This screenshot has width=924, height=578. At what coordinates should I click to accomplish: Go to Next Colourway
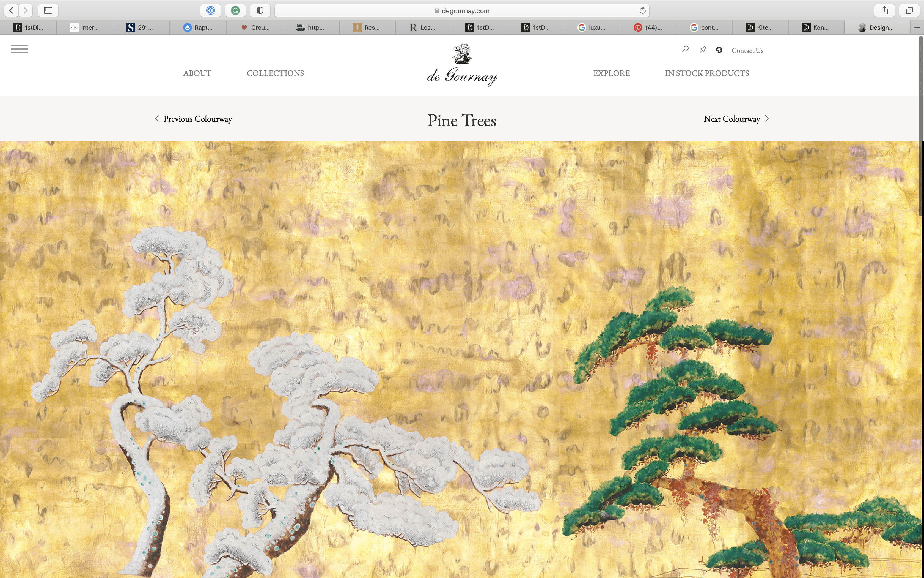(x=736, y=119)
